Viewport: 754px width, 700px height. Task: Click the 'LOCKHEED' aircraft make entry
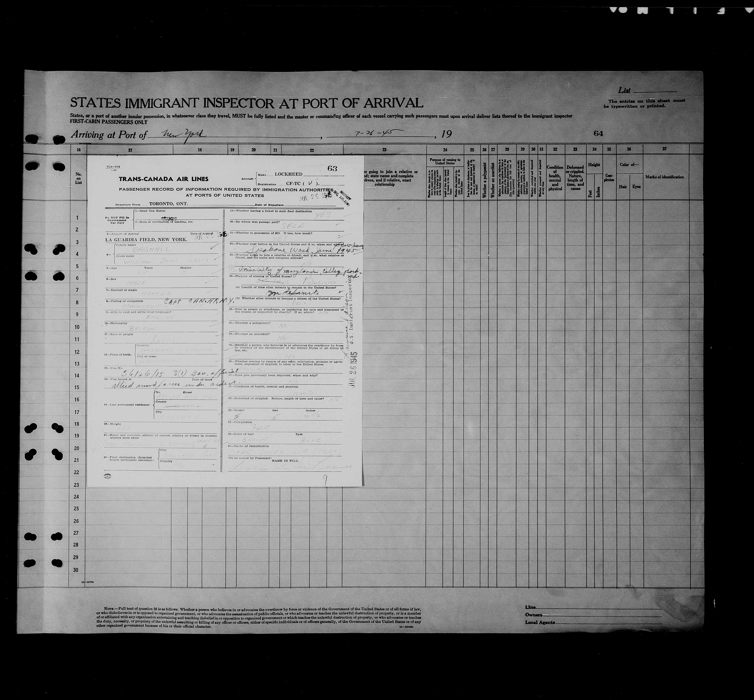click(x=288, y=174)
